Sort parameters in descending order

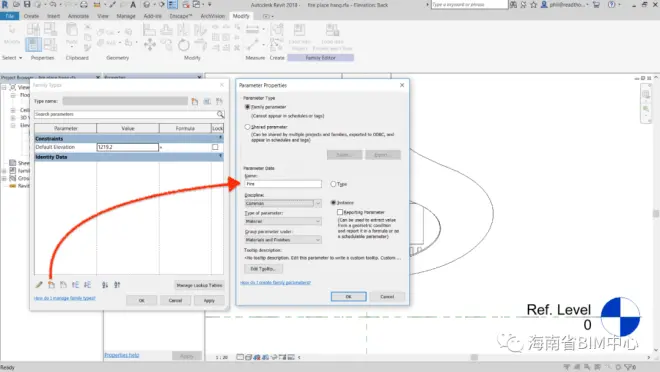point(117,285)
